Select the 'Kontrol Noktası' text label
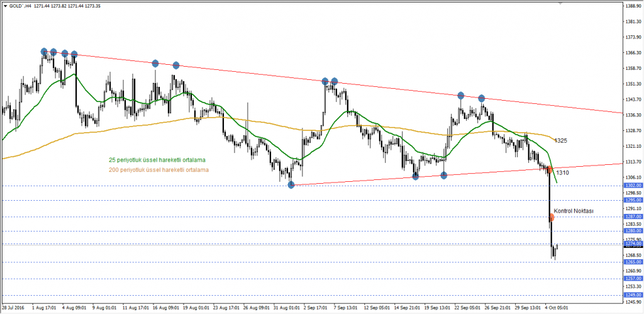Viewport: 644px width, 314px height. tap(574, 210)
